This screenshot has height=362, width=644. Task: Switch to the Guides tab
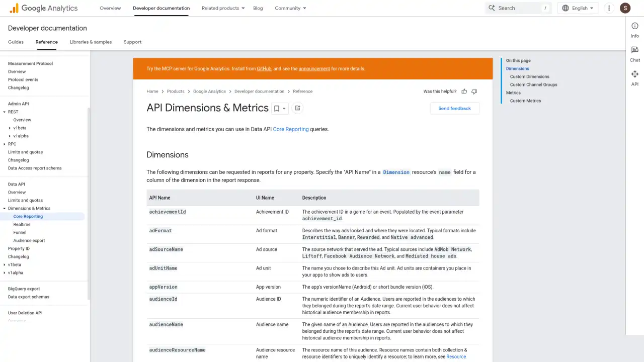click(16, 42)
